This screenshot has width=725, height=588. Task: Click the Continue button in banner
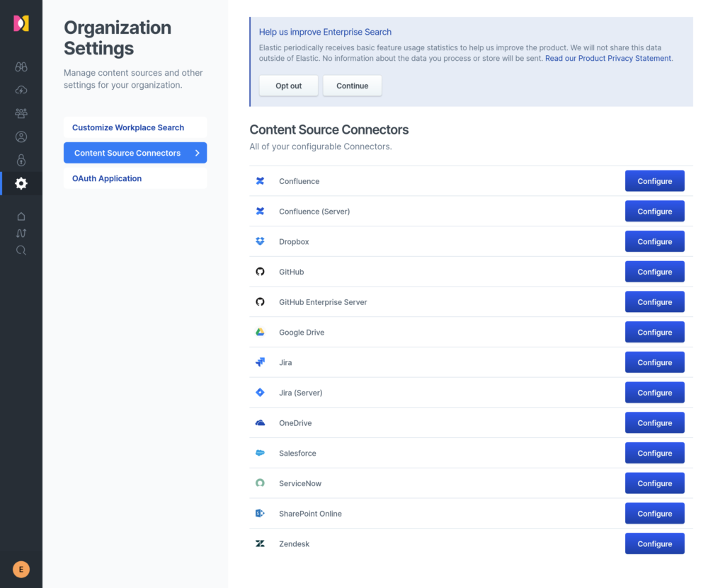(353, 86)
